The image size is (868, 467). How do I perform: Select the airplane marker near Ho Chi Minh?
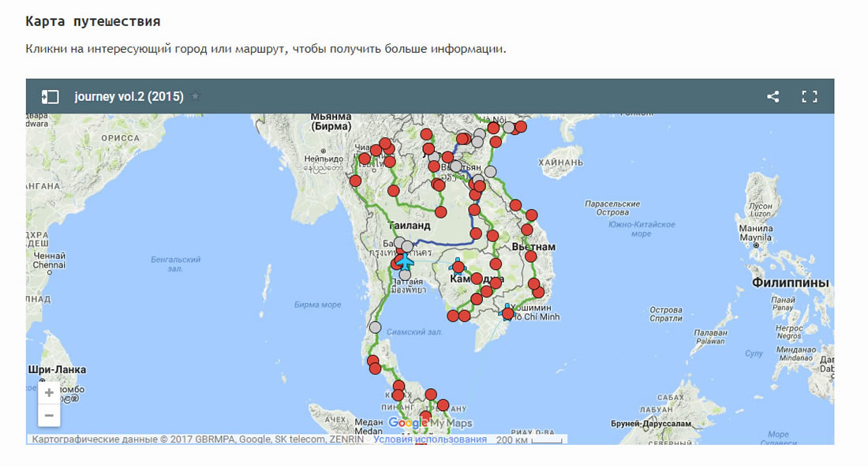point(507,312)
